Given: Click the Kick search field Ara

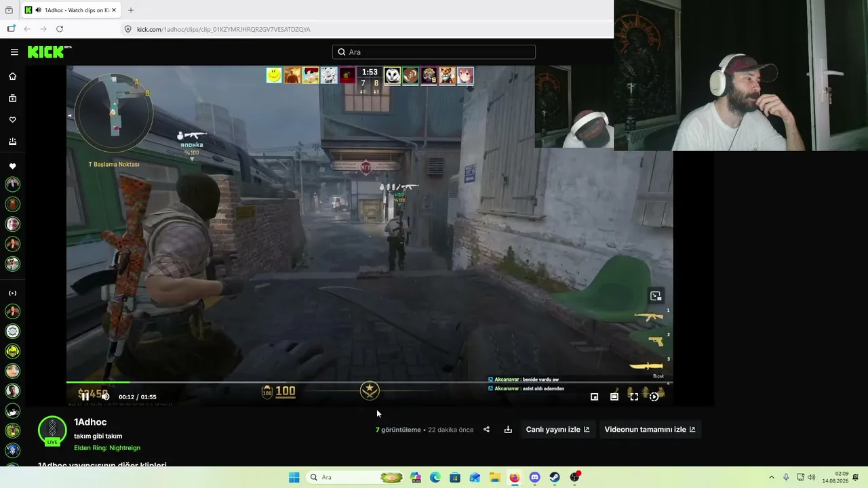Looking at the screenshot, I should click(x=434, y=52).
